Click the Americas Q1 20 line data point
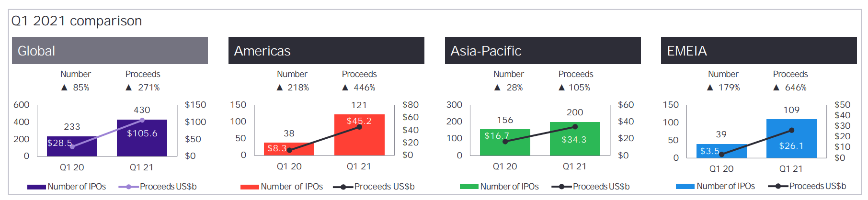This screenshot has height=200, width=868. 289,150
